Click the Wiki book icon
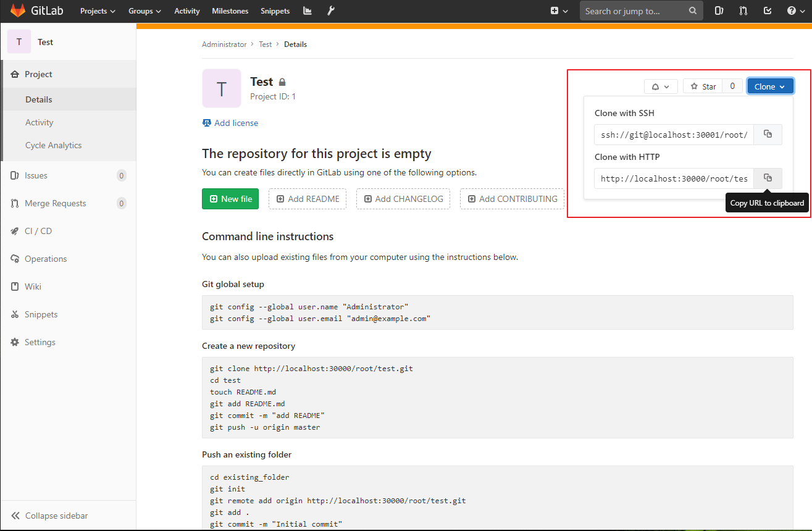 pos(15,286)
